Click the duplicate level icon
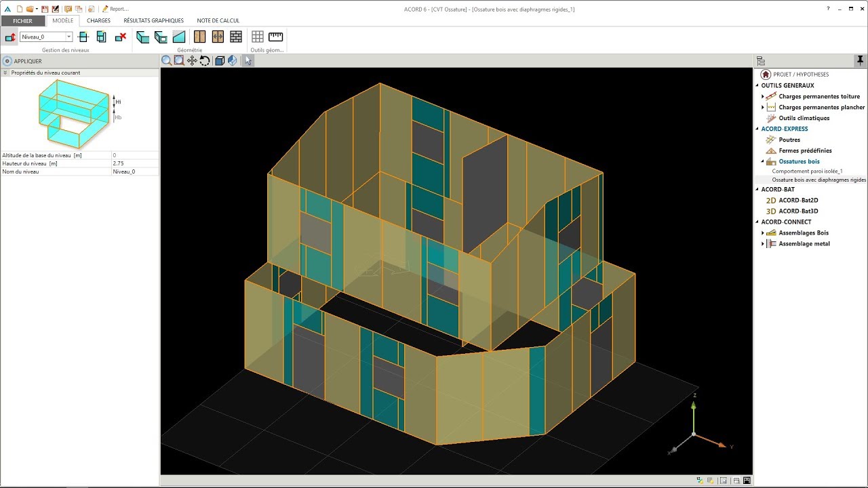 (x=101, y=37)
